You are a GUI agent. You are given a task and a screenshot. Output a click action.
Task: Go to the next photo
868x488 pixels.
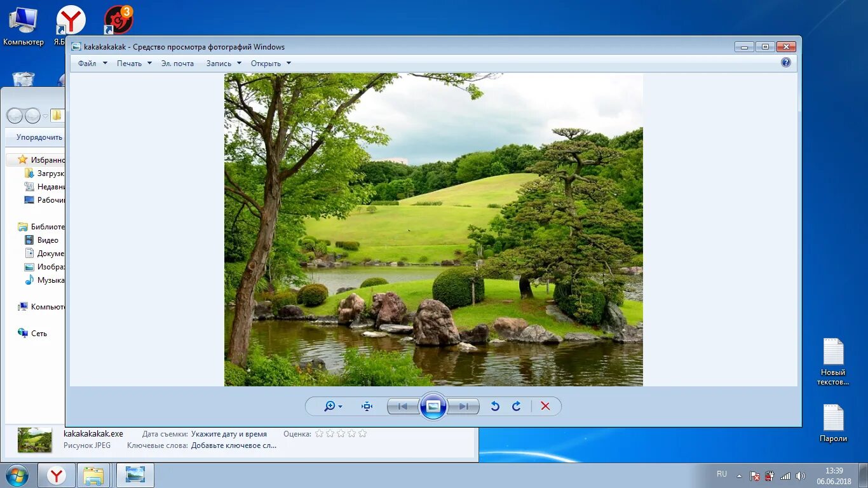(x=463, y=407)
